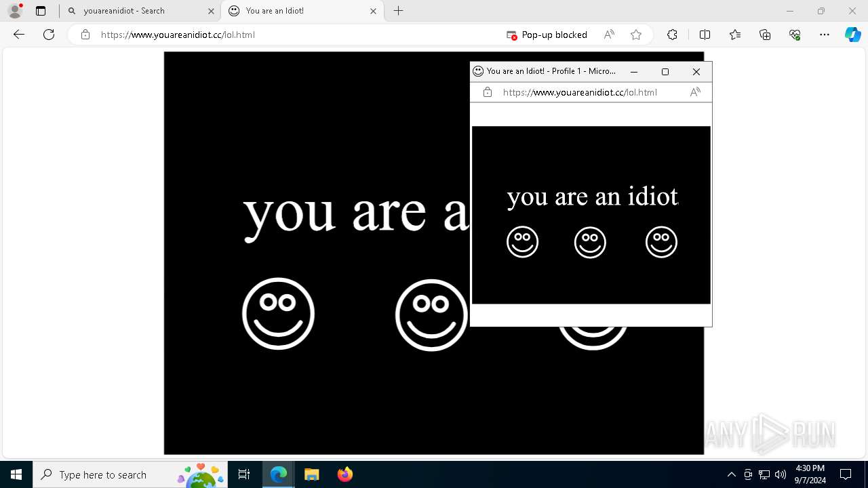868x488 pixels.
Task: Click the popup's you are an idiot text
Action: coord(593,197)
